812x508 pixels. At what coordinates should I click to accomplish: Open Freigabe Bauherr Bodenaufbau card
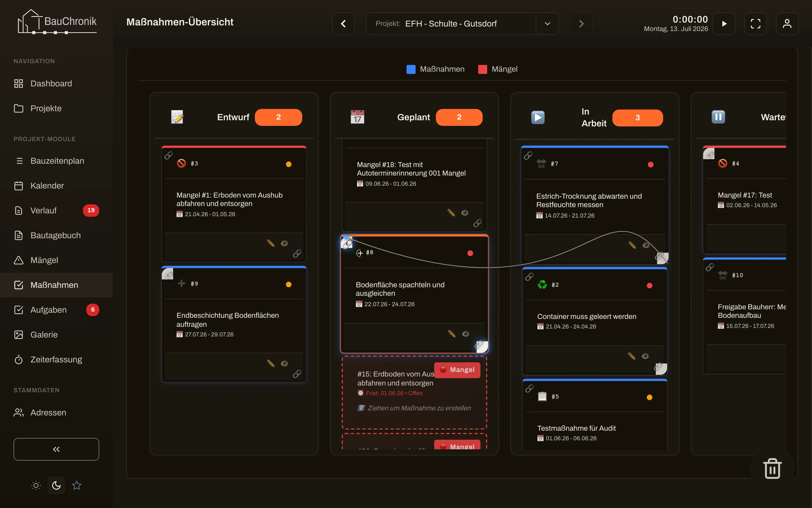click(745, 316)
